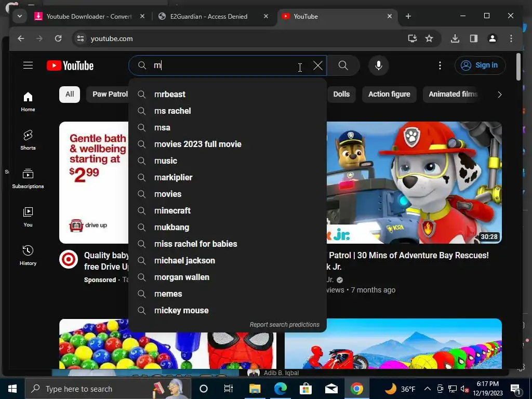Toggle Chrome side panel
This screenshot has height=399, width=532.
click(x=474, y=38)
